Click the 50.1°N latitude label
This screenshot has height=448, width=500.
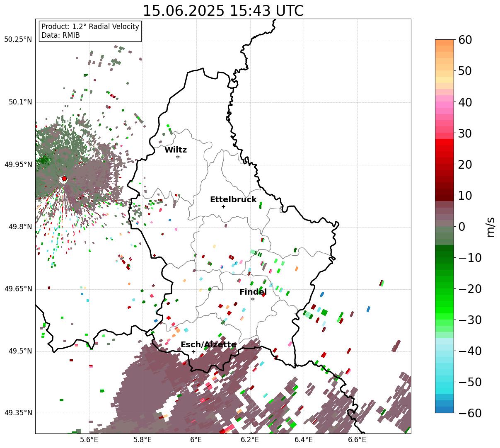point(20,102)
